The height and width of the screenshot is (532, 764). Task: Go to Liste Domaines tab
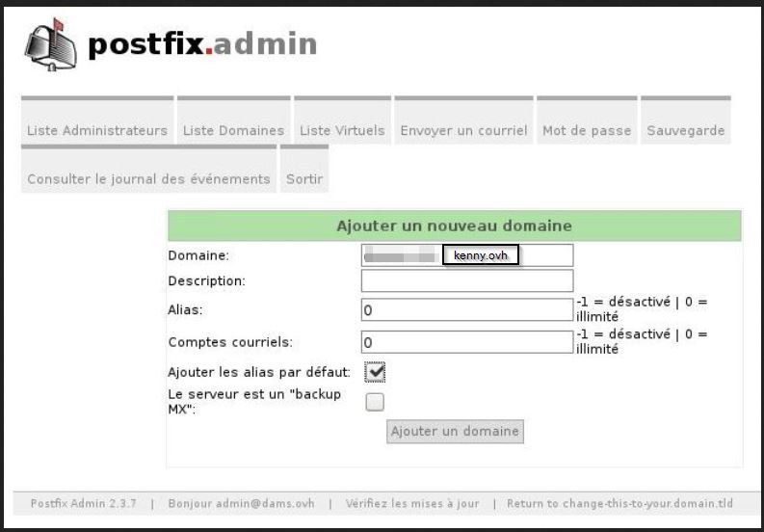(233, 130)
